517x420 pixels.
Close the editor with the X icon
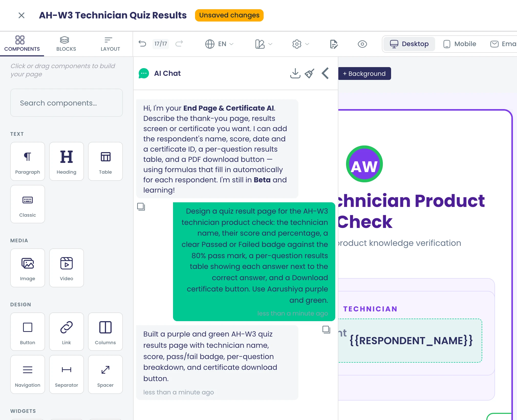[21, 15]
